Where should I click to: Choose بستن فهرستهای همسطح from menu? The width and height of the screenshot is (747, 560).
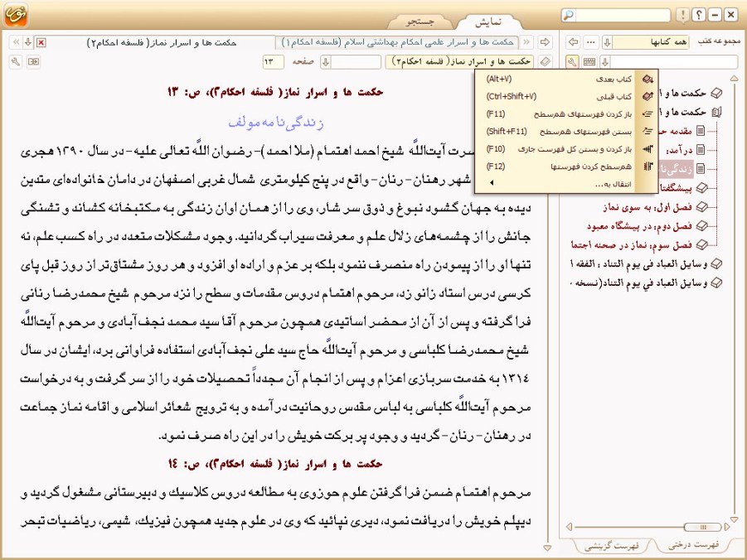(x=565, y=132)
